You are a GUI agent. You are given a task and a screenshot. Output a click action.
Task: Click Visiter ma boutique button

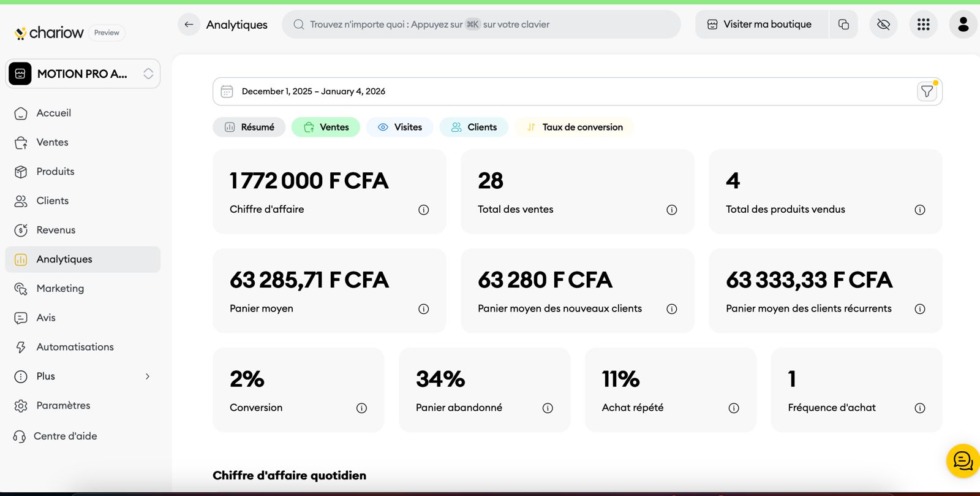click(x=761, y=25)
